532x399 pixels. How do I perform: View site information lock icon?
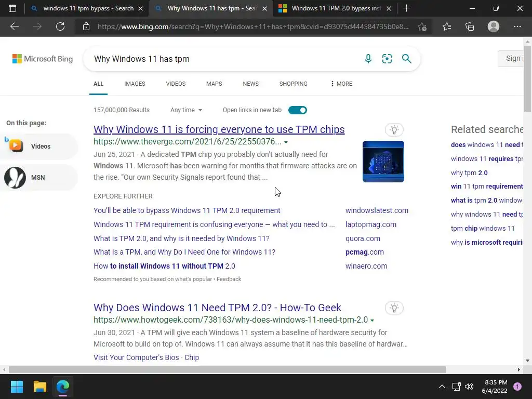tap(86, 26)
